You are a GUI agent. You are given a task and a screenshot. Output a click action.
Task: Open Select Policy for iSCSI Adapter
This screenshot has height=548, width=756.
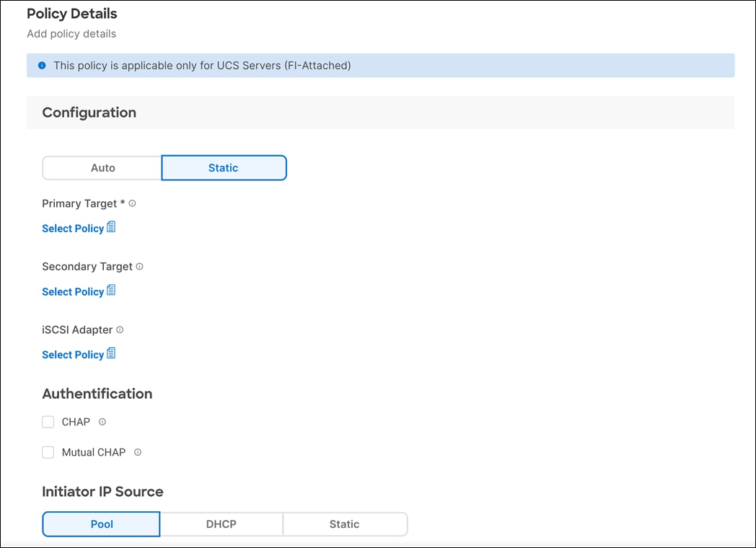73,354
